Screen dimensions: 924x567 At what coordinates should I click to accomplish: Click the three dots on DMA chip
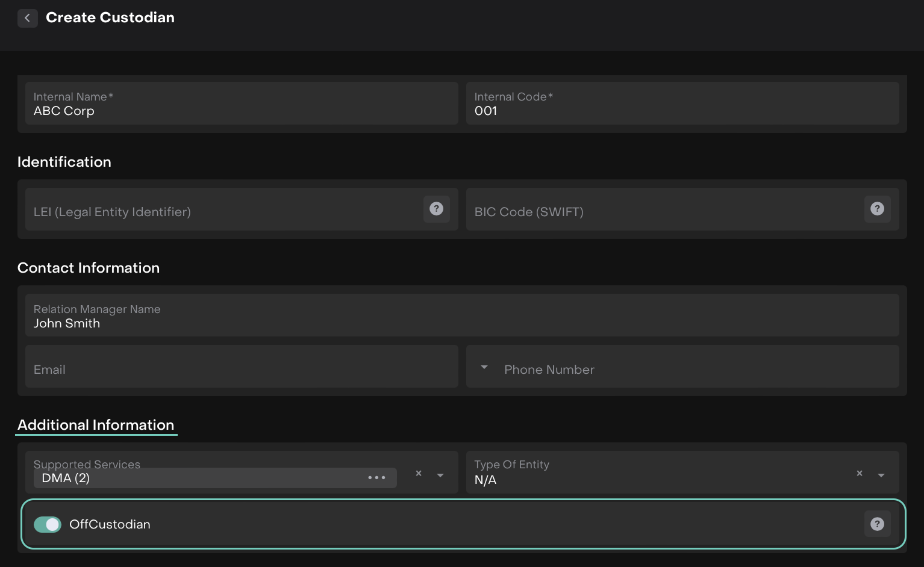pyautogui.click(x=376, y=478)
